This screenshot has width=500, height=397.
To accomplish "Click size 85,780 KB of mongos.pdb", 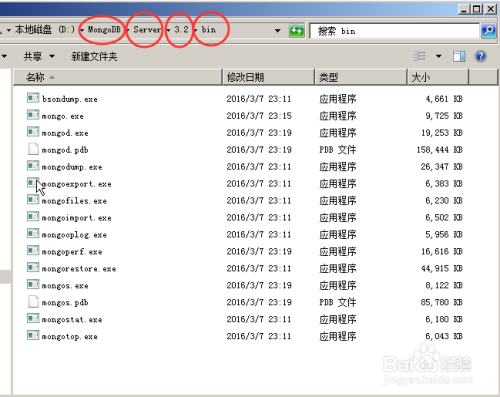I will 442,302.
